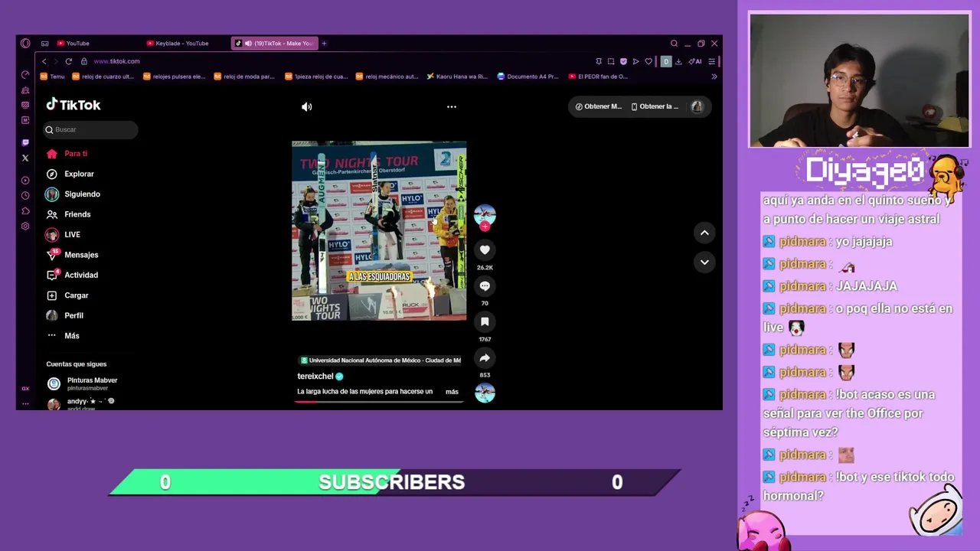Viewport: 980px width, 551px height.
Task: Reload the TikTok page
Action: click(68, 61)
